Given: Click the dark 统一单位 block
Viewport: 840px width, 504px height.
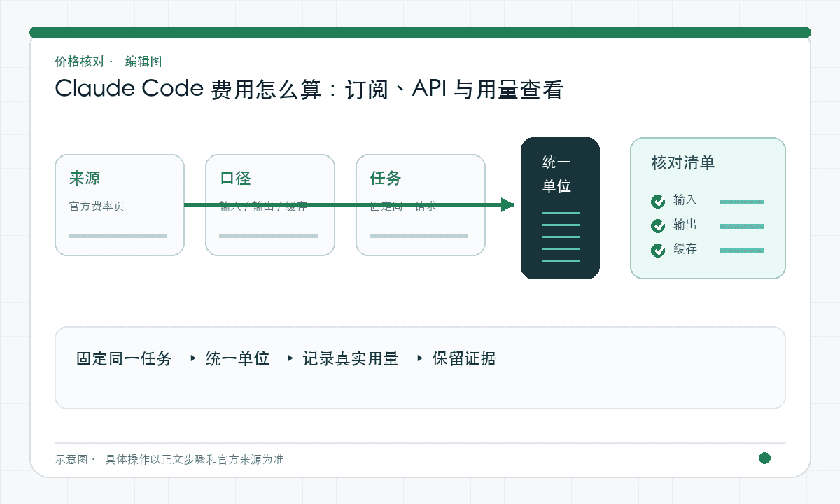Looking at the screenshot, I should 560,208.
